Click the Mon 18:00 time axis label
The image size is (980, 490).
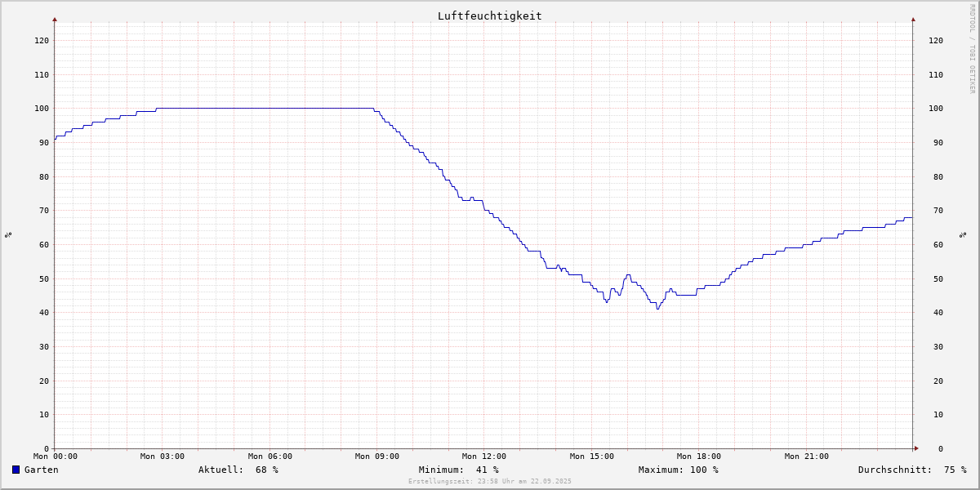click(x=699, y=457)
